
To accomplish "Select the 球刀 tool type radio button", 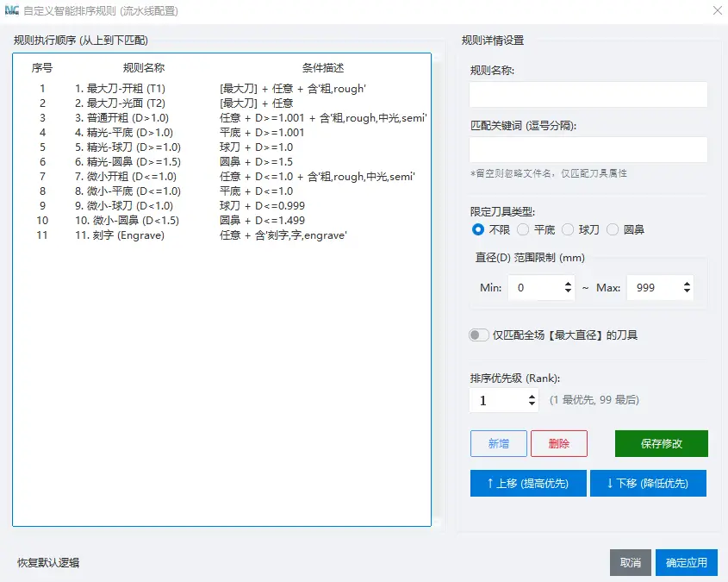I will 566,229.
